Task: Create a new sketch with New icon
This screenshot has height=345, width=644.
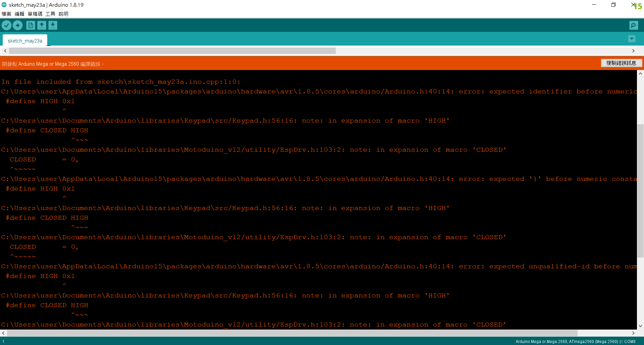Action: pyautogui.click(x=31, y=25)
